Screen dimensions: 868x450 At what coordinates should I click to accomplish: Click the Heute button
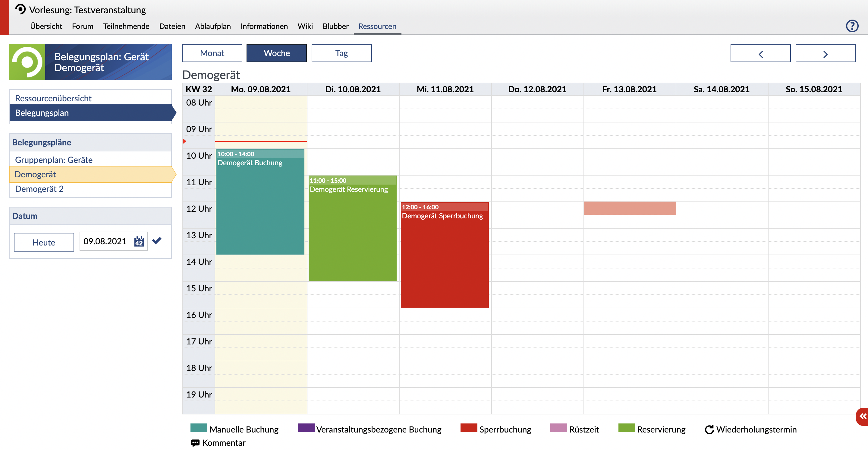tap(44, 242)
